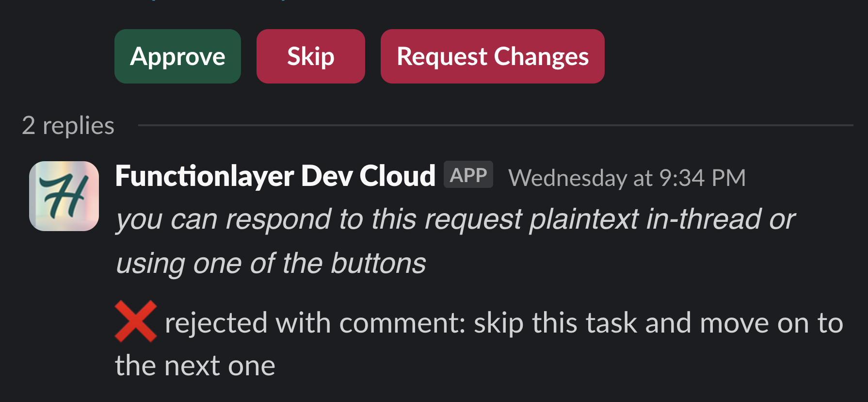Image resolution: width=868 pixels, height=402 pixels.
Task: Click "skip this task" in the rejection comment
Action: (555, 323)
